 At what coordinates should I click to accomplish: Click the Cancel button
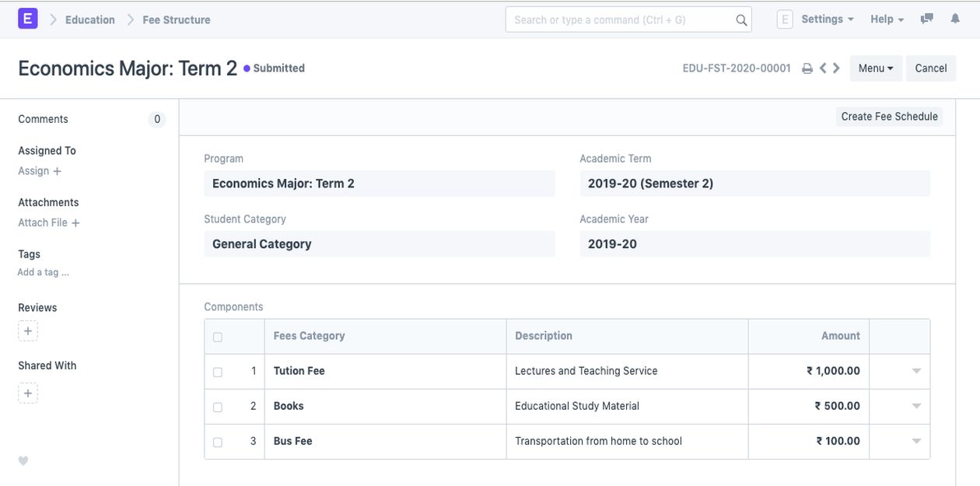(x=931, y=68)
